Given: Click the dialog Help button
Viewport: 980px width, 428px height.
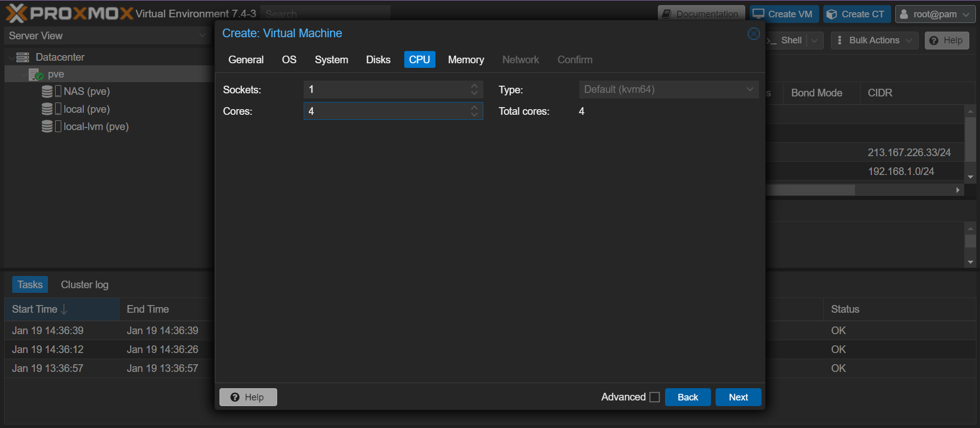Looking at the screenshot, I should [248, 397].
